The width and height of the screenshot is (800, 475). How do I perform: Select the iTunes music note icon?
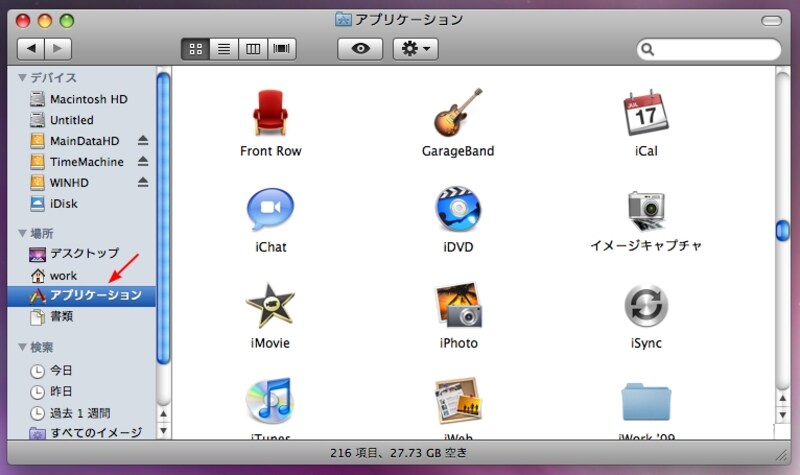tap(269, 401)
